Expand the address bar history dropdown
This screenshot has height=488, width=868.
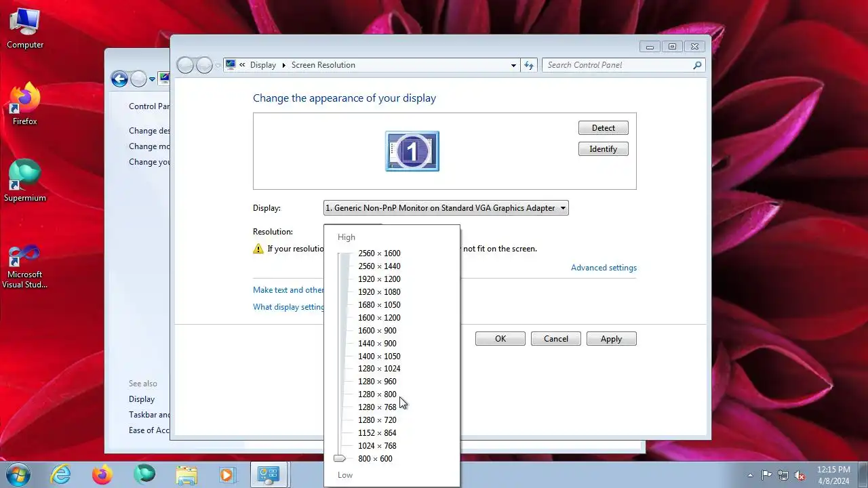pos(513,65)
